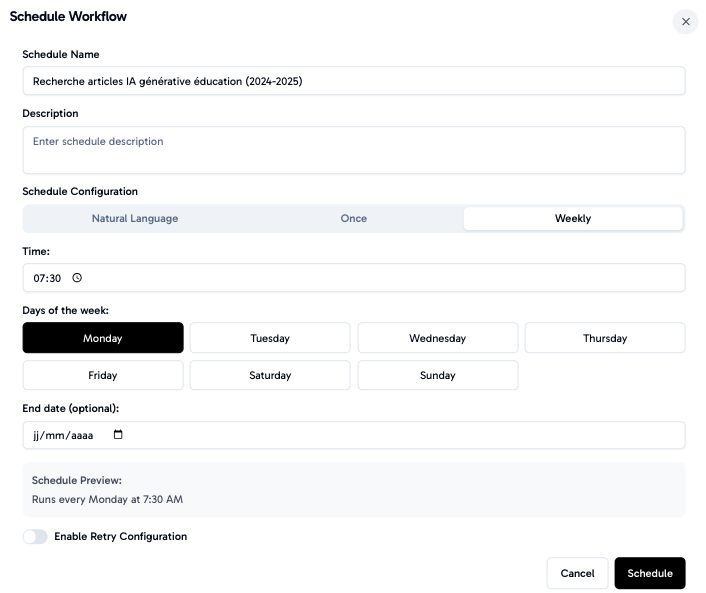Click into the Description text area
Screen dimensions: 706x593
point(353,150)
